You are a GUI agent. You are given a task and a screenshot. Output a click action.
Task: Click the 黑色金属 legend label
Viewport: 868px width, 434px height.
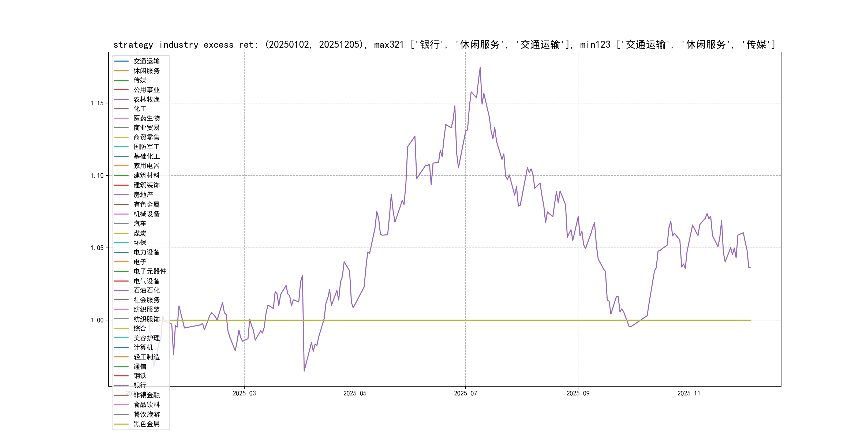point(146,424)
